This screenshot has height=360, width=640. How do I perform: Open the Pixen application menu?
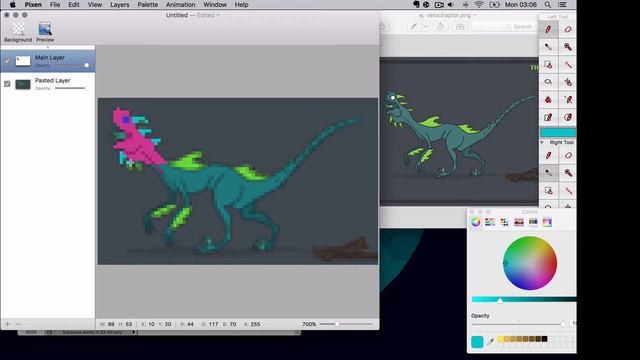[33, 4]
